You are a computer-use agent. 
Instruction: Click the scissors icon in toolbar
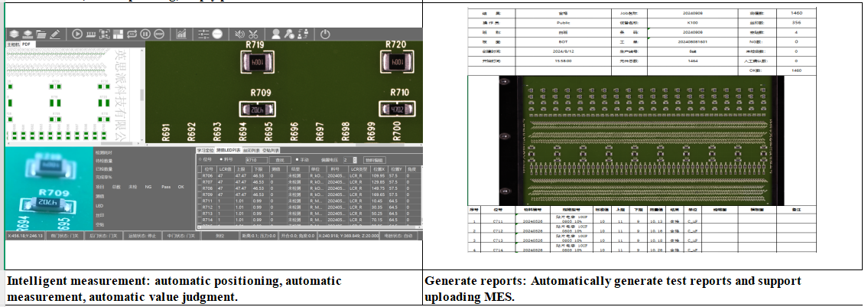coord(255,34)
